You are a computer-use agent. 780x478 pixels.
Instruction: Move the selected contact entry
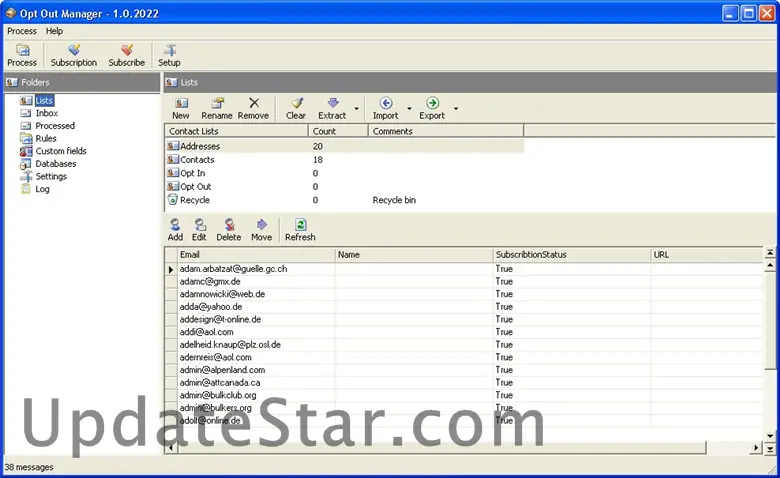pos(261,230)
